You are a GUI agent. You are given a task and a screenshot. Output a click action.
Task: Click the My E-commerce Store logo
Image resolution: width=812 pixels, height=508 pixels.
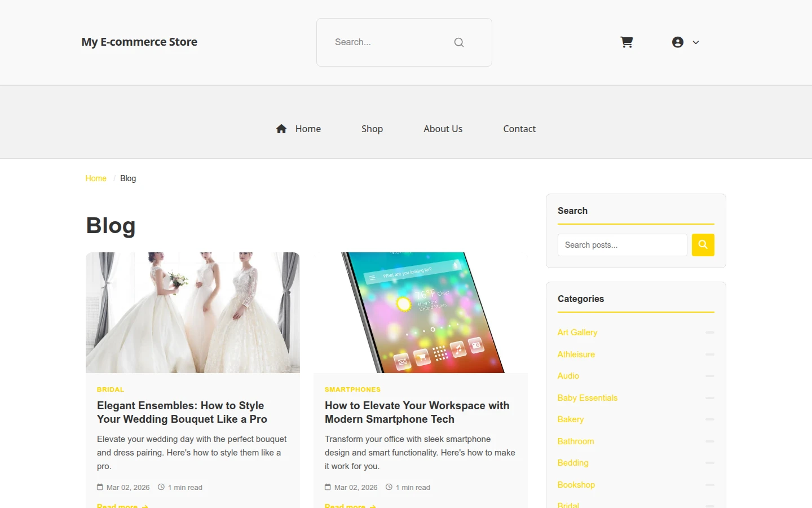point(139,42)
